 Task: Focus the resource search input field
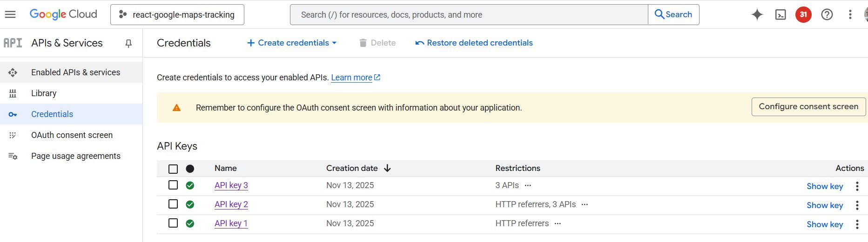[x=469, y=15]
